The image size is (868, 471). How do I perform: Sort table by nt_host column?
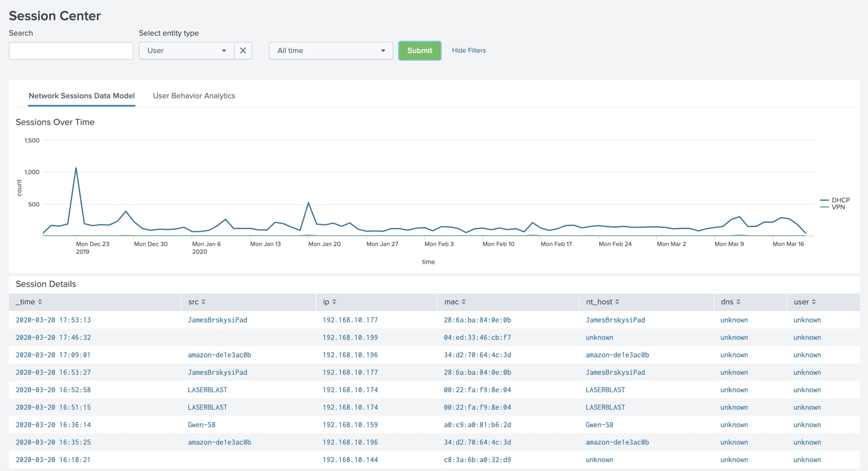[x=602, y=302]
